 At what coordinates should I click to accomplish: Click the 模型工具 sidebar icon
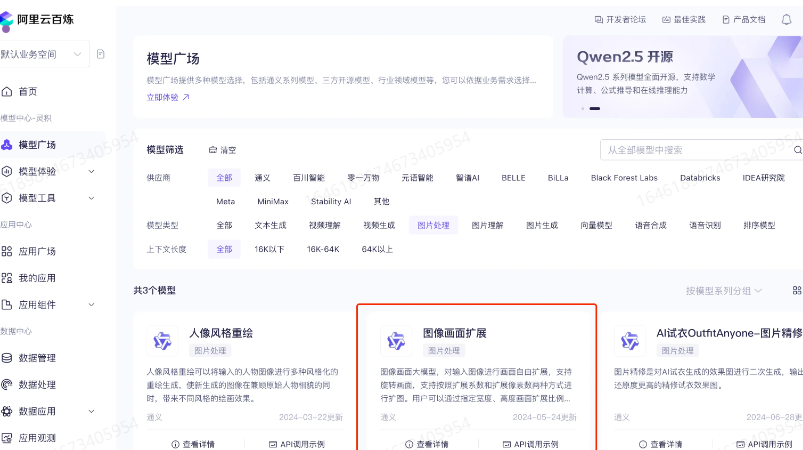(7, 198)
